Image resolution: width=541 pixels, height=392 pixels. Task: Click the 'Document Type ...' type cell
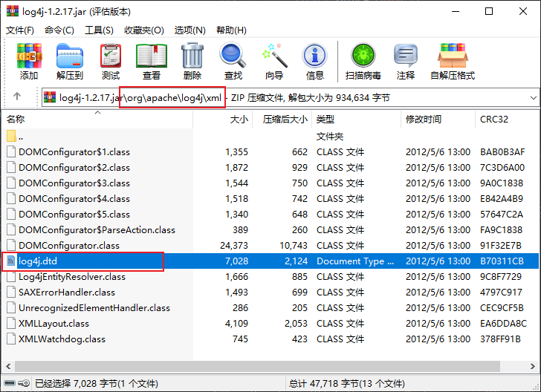(x=355, y=261)
